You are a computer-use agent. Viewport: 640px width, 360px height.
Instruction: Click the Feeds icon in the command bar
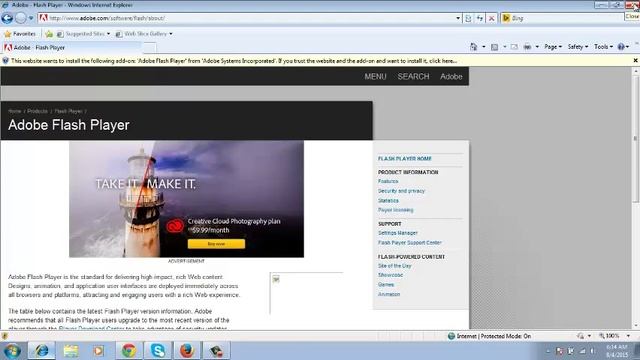(494, 47)
